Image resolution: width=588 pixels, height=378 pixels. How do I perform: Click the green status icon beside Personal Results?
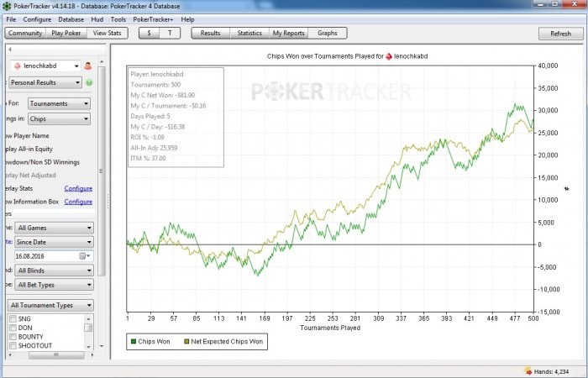pos(89,82)
